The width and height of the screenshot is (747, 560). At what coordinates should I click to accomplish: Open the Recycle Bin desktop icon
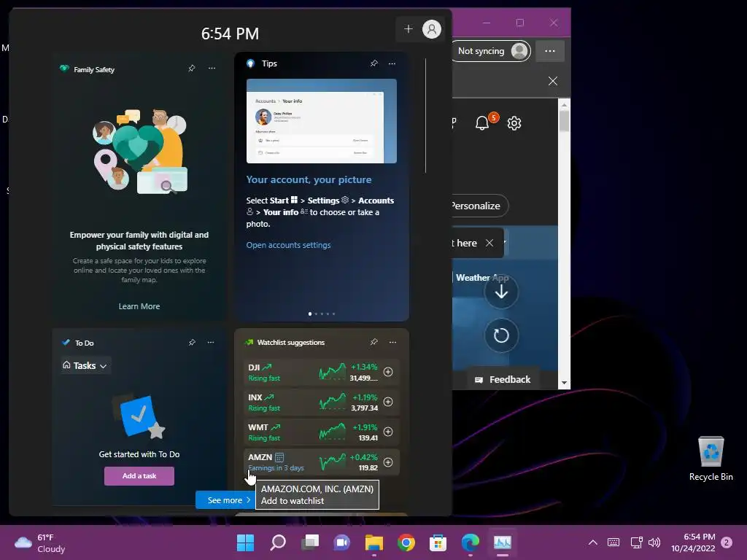[711, 459]
